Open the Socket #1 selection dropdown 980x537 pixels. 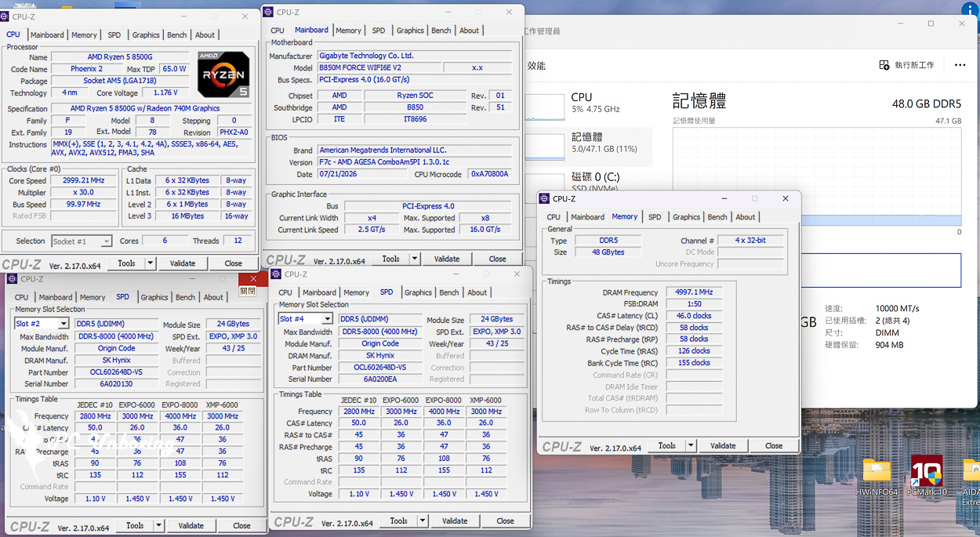(x=82, y=241)
